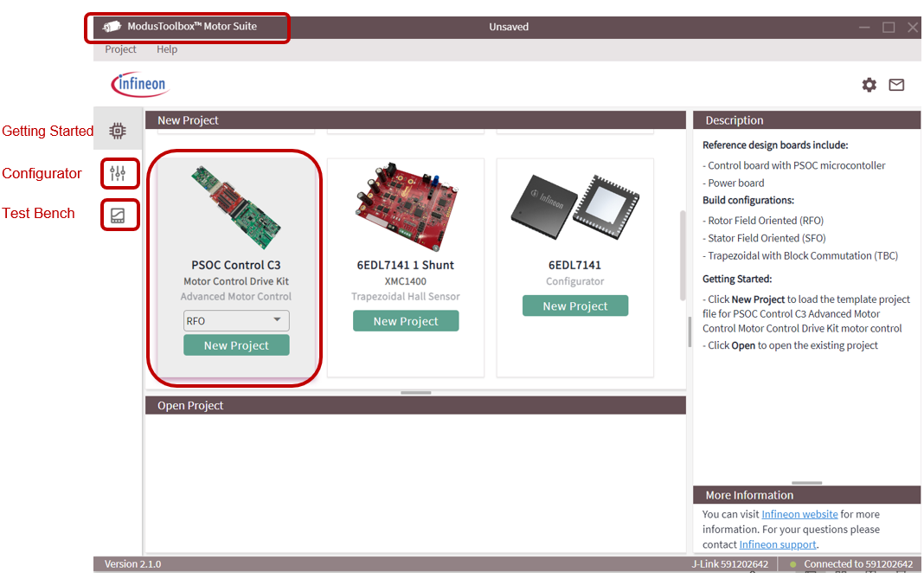Click the Configurator subtitle under 6EDL7141
Screen dimensions: 924x579
(574, 281)
